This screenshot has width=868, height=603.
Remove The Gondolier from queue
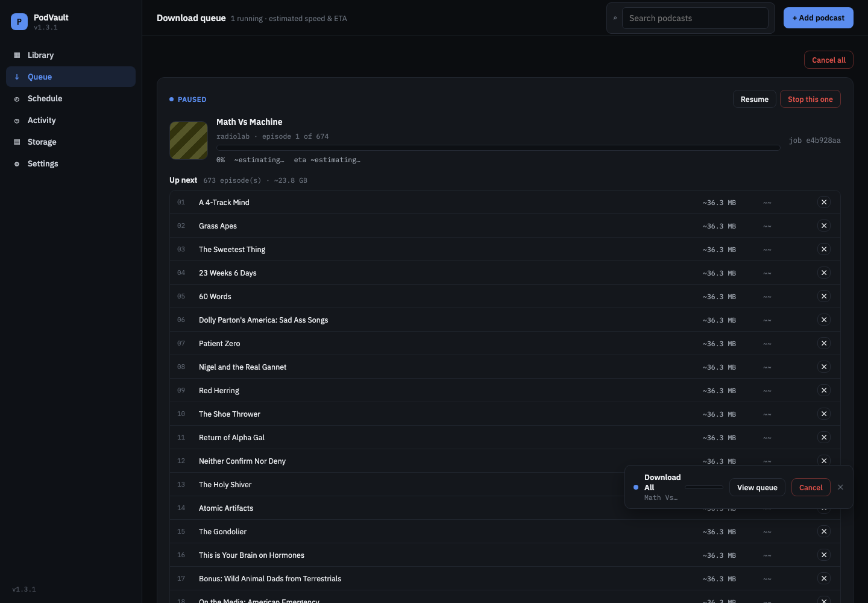(x=824, y=531)
